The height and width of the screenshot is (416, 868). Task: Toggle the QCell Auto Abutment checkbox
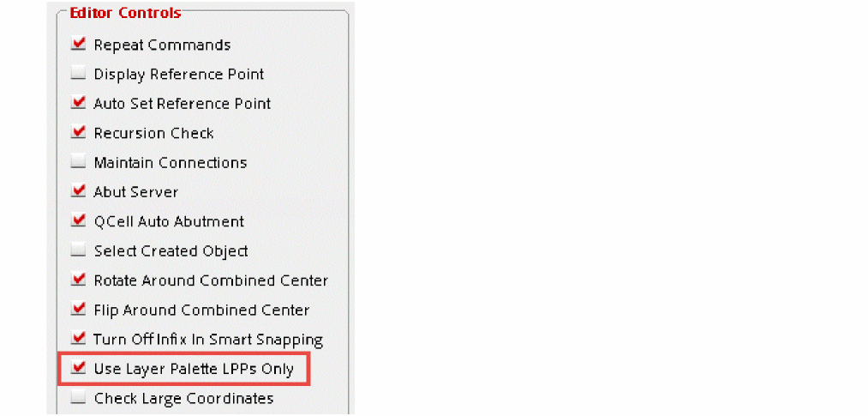click(x=79, y=221)
